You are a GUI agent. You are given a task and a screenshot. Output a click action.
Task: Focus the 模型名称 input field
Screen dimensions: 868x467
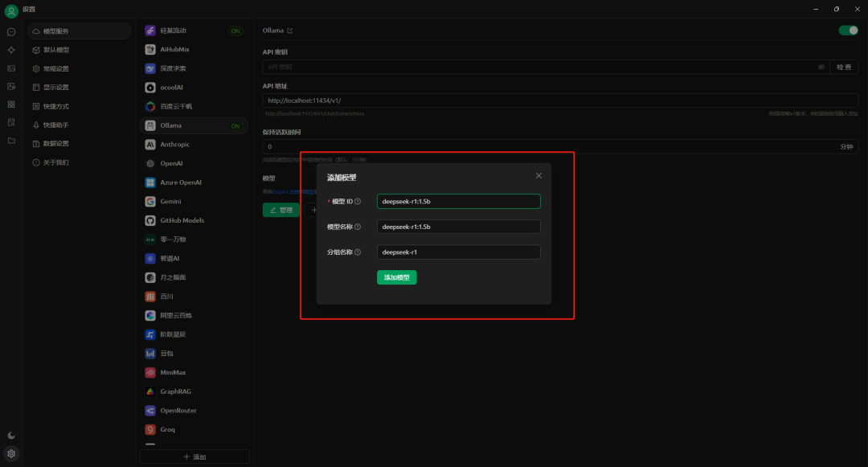459,227
